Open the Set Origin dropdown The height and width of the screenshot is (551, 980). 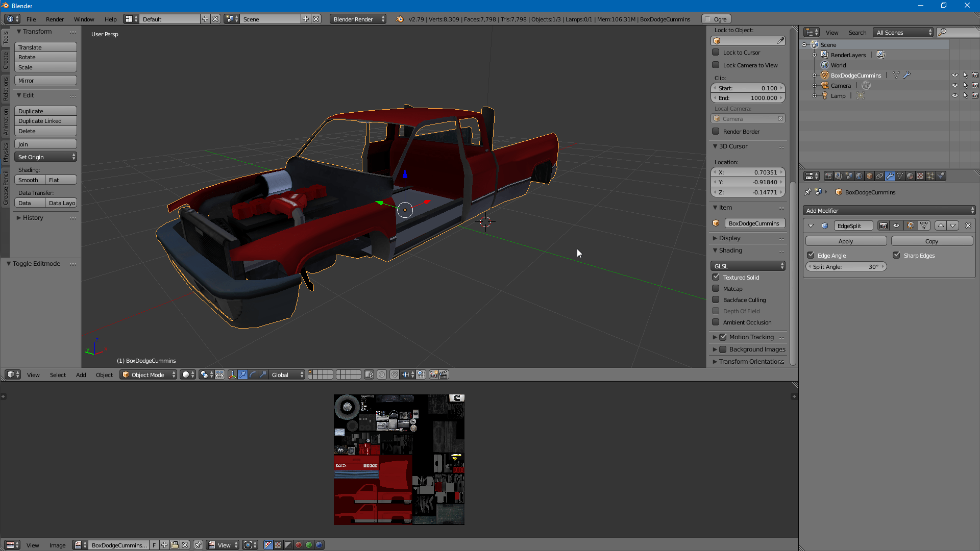(45, 157)
